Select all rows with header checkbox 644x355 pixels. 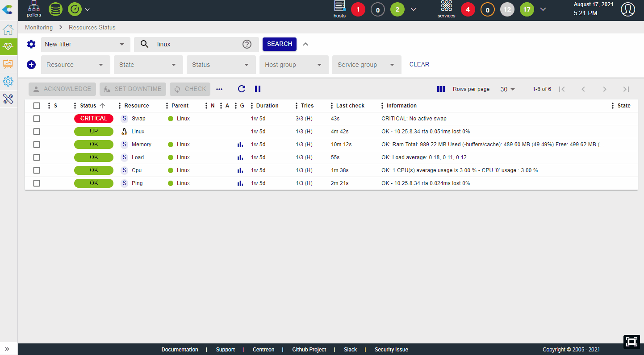[37, 106]
